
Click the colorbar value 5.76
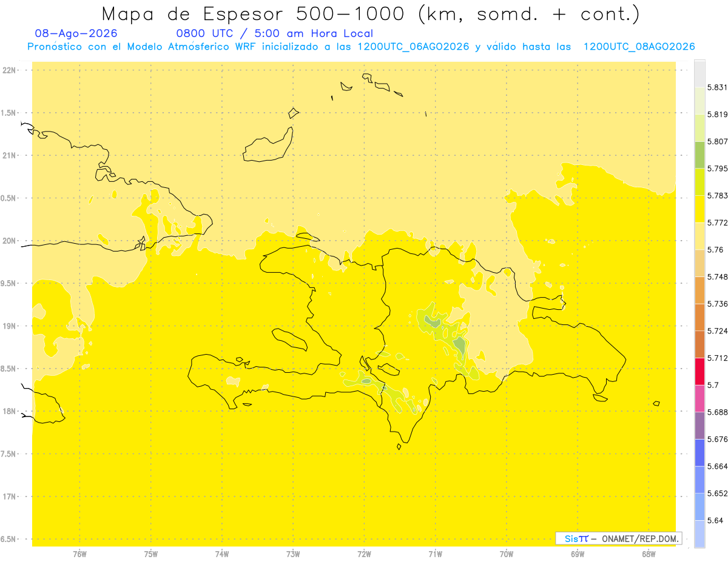(715, 250)
